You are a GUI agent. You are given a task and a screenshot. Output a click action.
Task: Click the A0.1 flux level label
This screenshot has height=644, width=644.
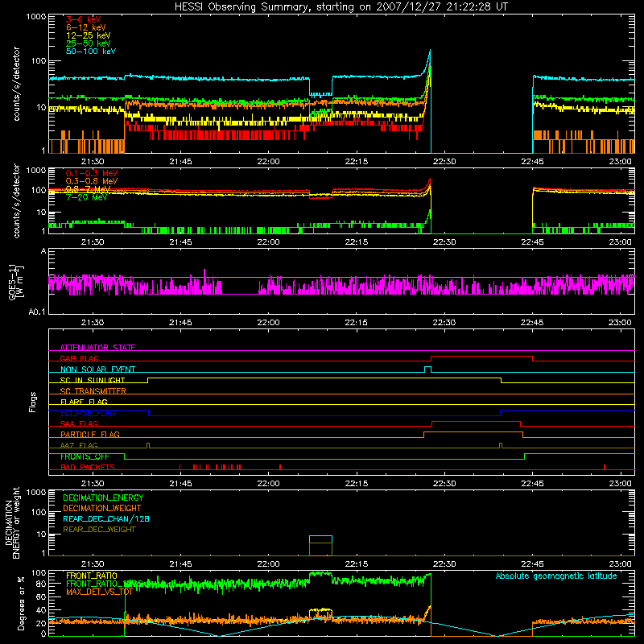pyautogui.click(x=37, y=312)
